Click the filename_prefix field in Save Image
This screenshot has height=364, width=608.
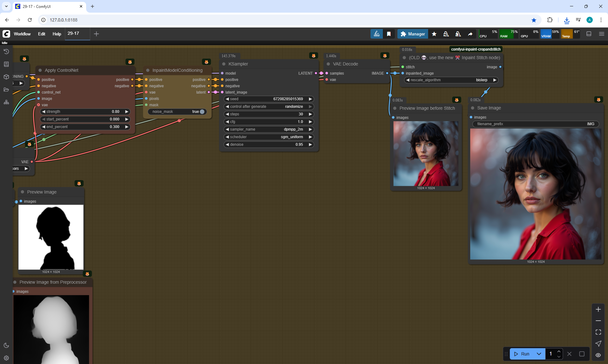pos(535,124)
